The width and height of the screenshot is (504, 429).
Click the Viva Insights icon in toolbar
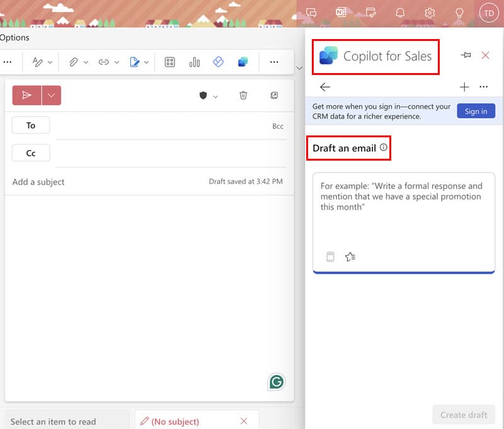218,62
